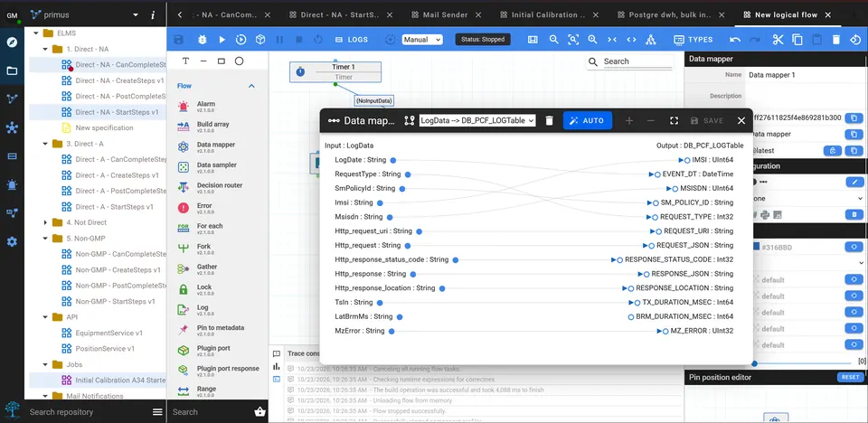Open the hub cluster sidebar icon
Screen dimensions: 868x423
12,127
